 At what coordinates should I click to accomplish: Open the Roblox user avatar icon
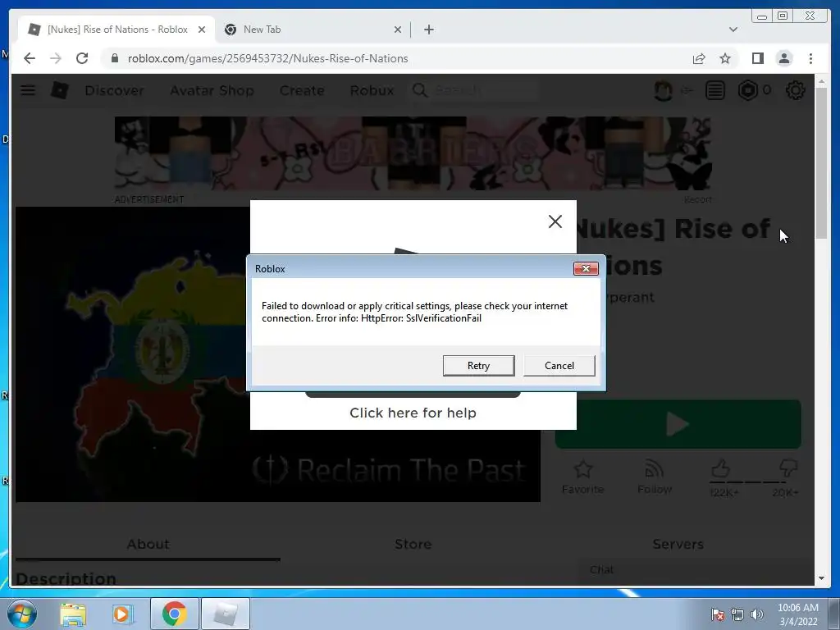[663, 90]
